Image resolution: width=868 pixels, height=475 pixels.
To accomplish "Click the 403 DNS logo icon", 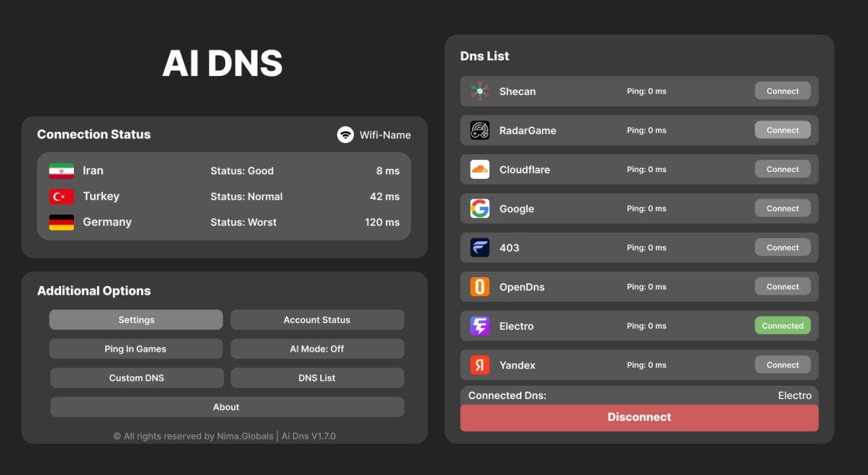I will point(479,247).
